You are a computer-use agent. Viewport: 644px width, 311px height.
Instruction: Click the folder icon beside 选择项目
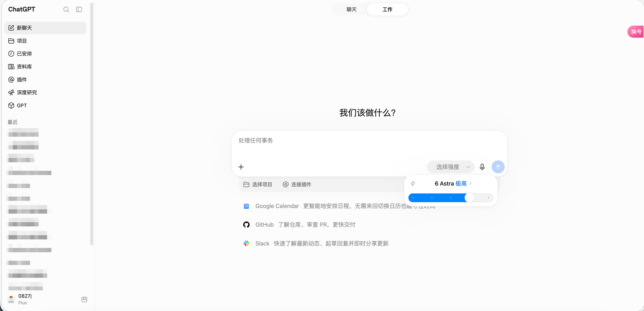coord(246,184)
